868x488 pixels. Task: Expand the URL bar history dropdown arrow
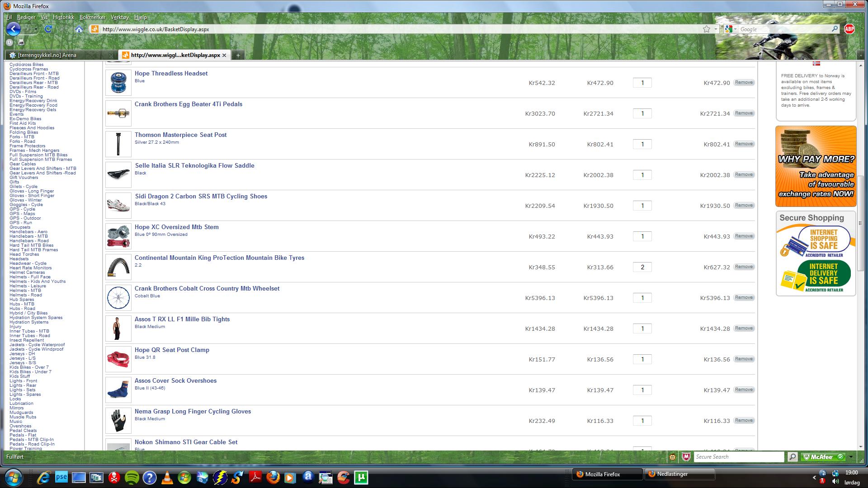(x=716, y=29)
